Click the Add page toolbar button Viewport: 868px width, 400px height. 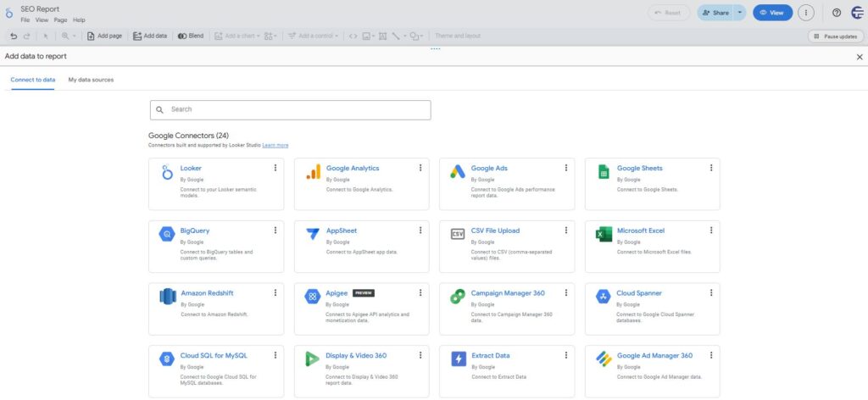coord(104,36)
